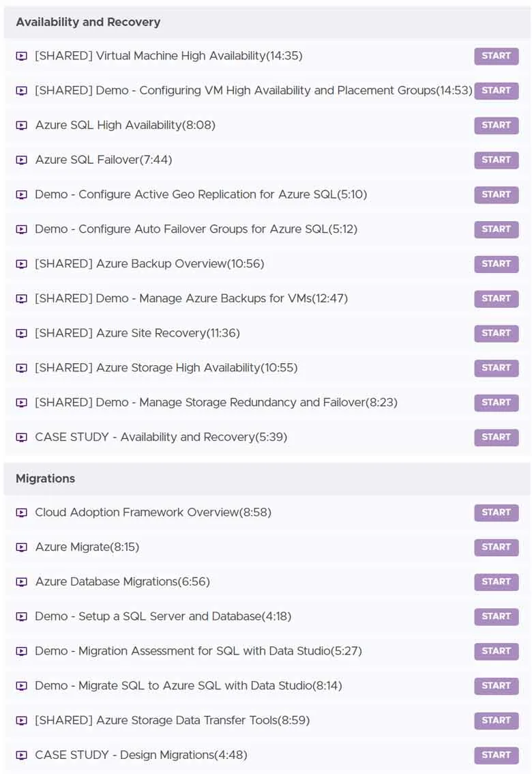
Task: Start the Azure Storage High Availability lesson
Action: pyautogui.click(x=496, y=368)
